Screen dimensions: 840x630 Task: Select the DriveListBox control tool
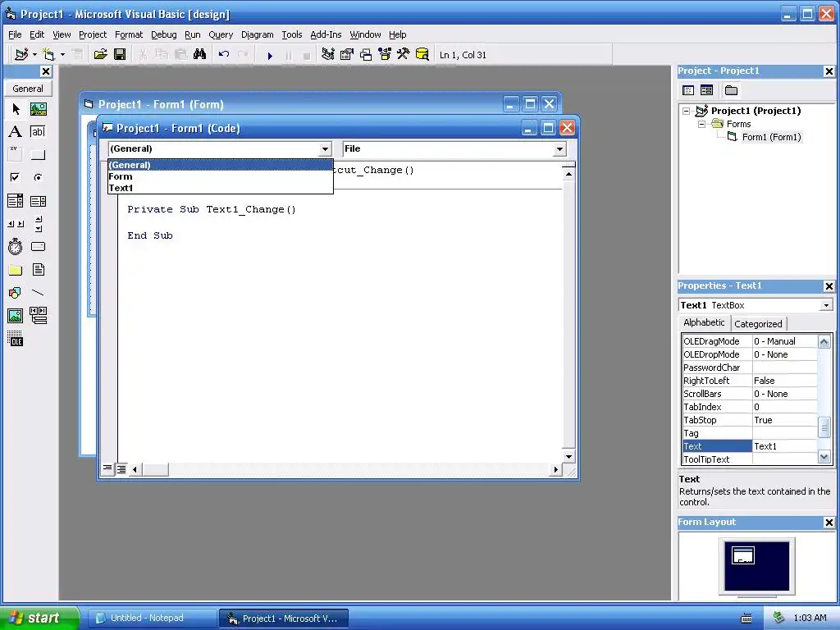click(x=38, y=247)
